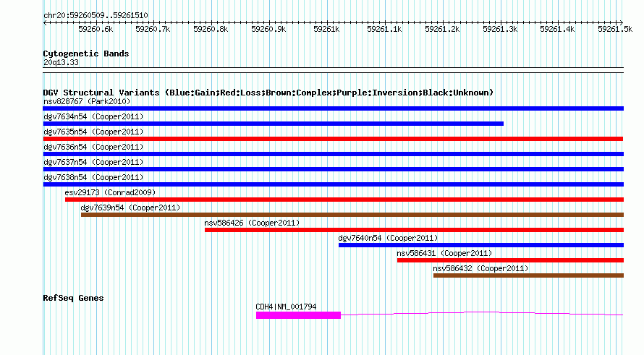Click the brown bar under dgv7639n54
This screenshot has height=355, width=644.
click(x=352, y=215)
